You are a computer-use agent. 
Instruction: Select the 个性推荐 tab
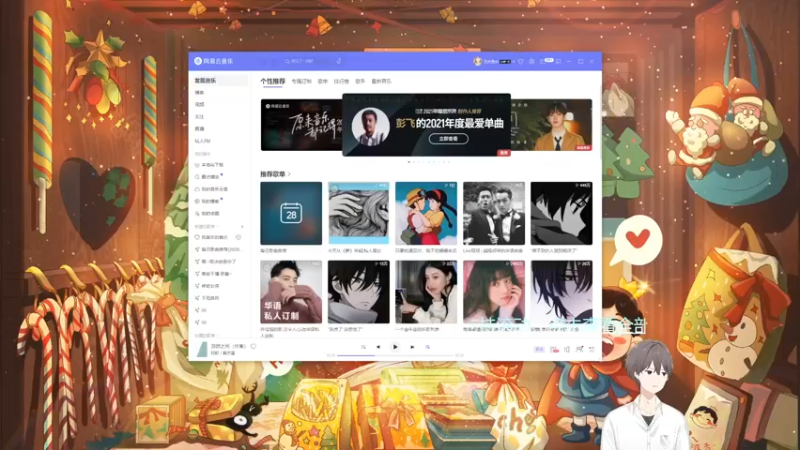click(272, 81)
